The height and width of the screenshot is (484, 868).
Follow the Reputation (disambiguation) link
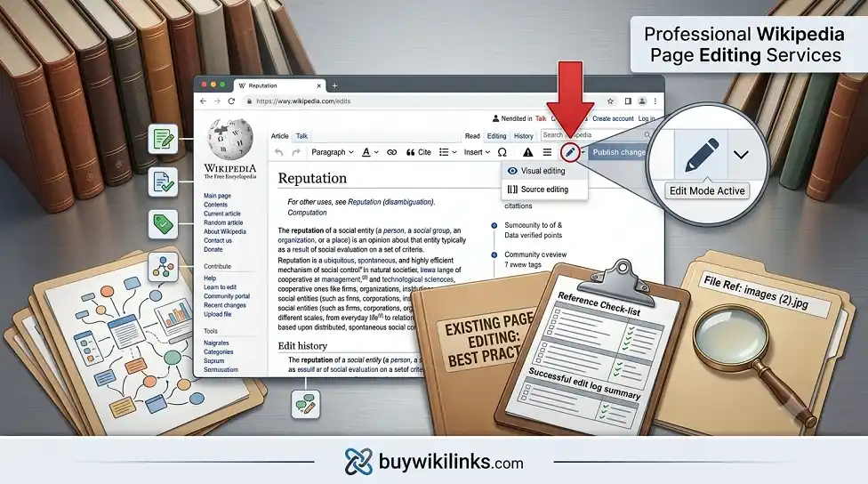[x=390, y=202]
